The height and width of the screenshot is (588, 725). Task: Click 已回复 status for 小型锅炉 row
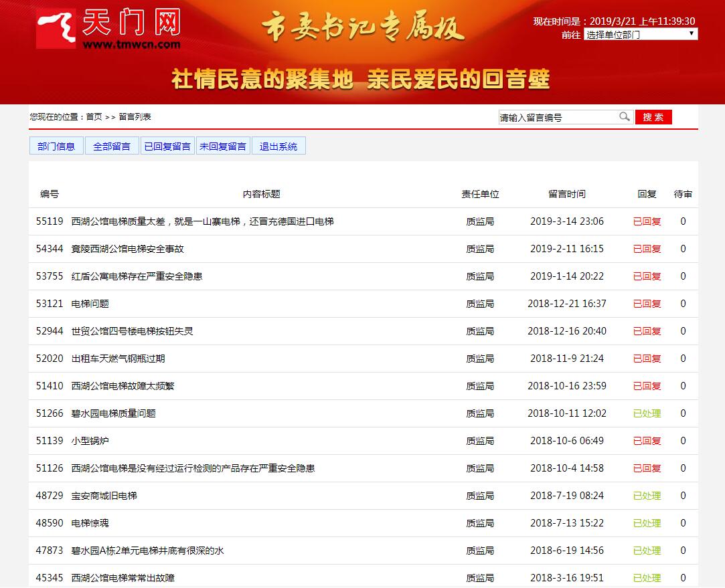[647, 441]
